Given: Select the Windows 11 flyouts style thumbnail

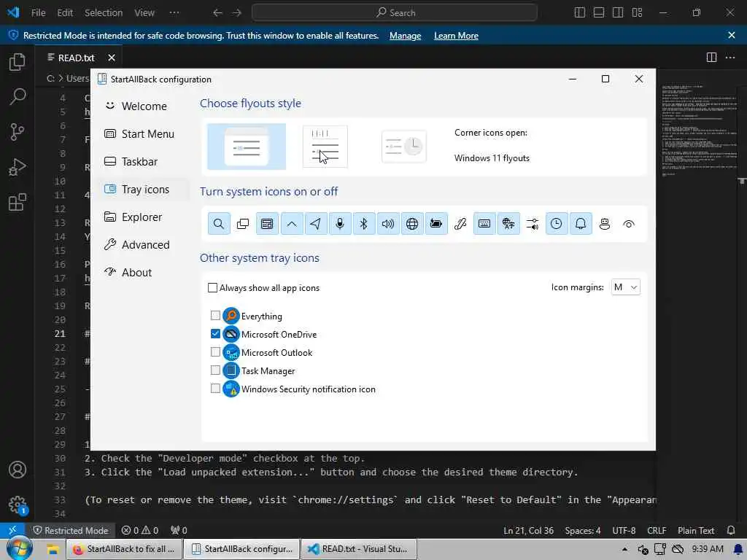Looking at the screenshot, I should tap(247, 147).
